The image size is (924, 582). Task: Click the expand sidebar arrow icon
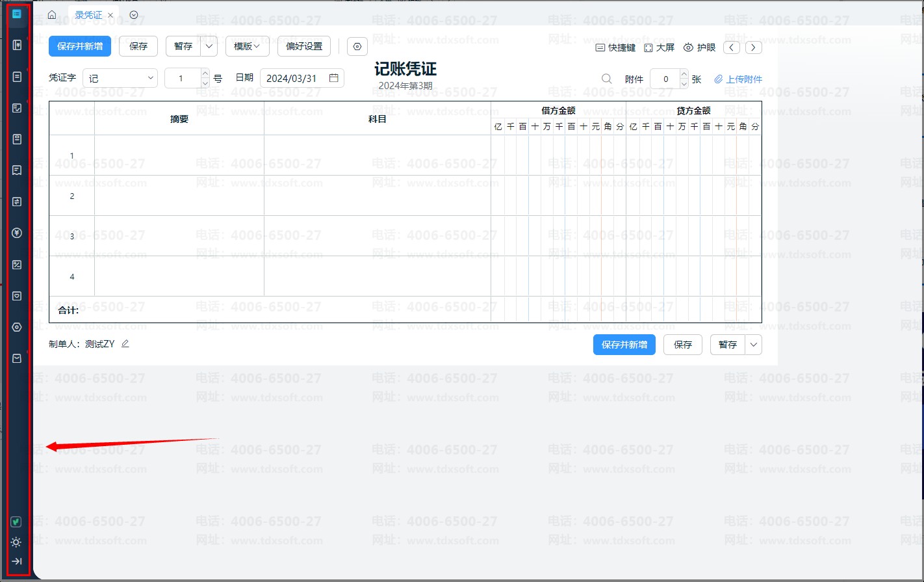[x=17, y=561]
